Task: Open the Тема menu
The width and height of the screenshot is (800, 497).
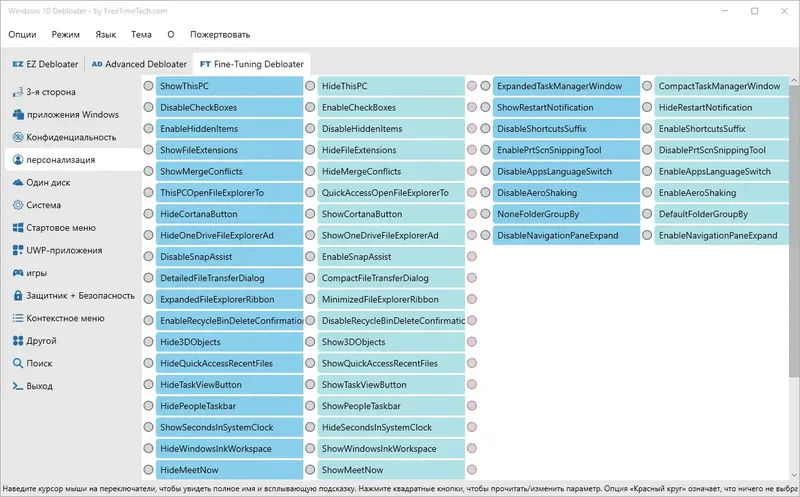Action: click(141, 34)
